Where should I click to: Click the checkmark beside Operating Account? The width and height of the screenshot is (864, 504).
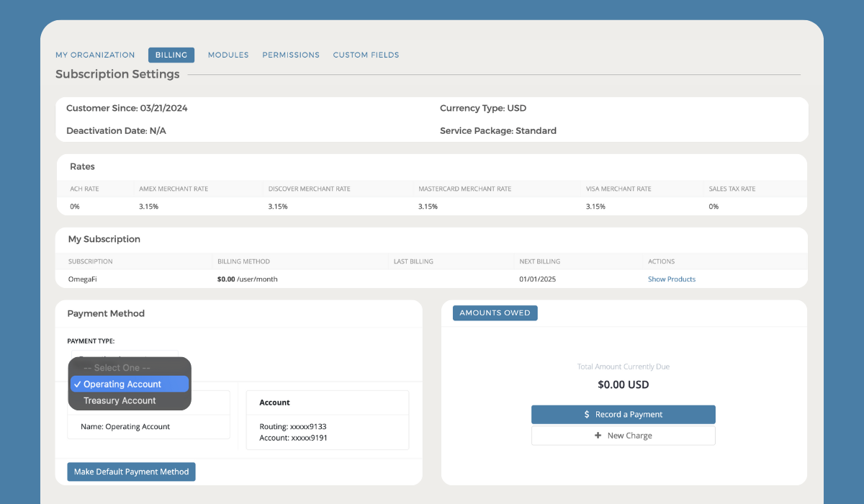tap(77, 384)
